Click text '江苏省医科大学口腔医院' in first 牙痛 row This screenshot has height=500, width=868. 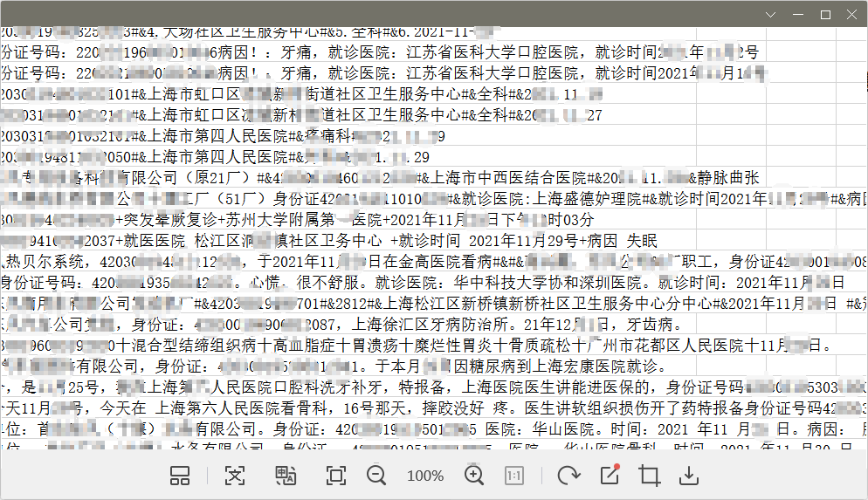pyautogui.click(x=493, y=52)
